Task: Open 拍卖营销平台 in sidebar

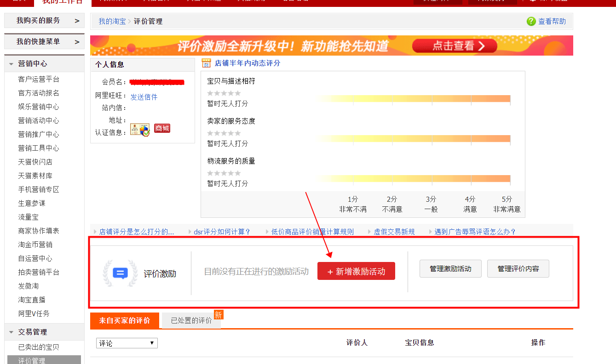Action: click(39, 272)
